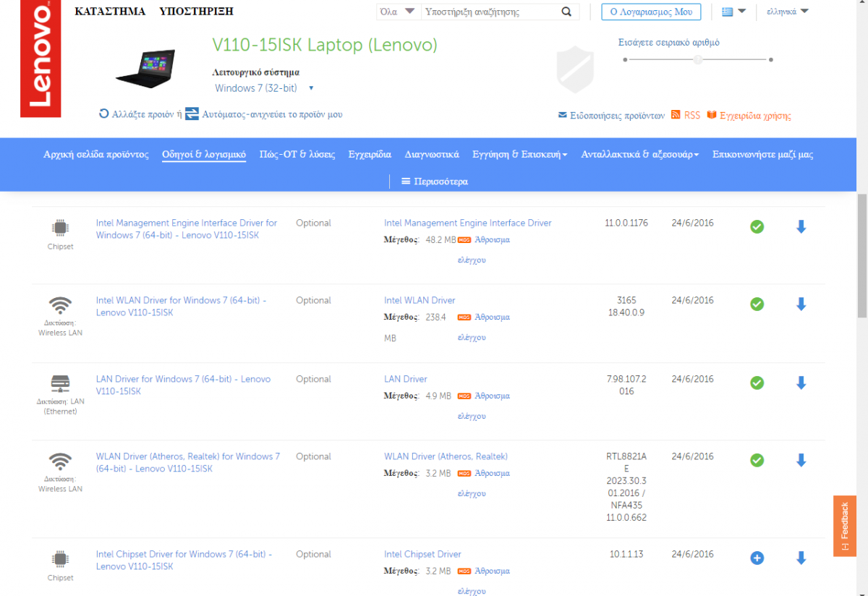Toggle green checkmark for Intel WLAN Driver row
This screenshot has width=868, height=596.
(757, 305)
